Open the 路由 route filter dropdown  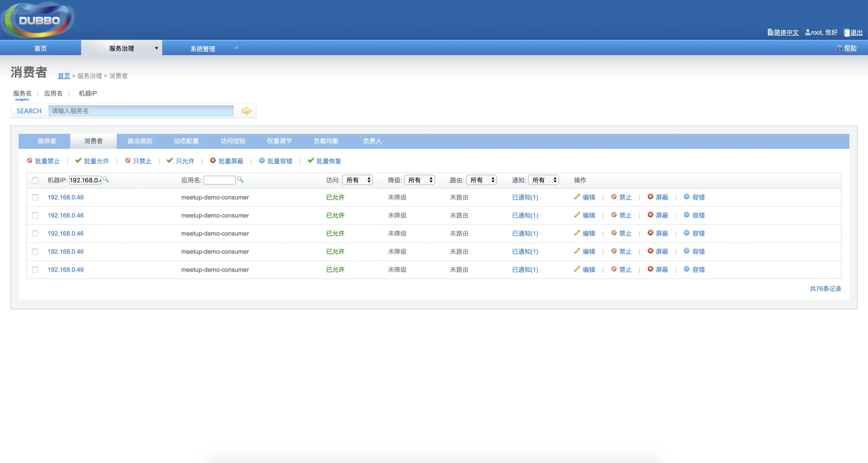482,180
